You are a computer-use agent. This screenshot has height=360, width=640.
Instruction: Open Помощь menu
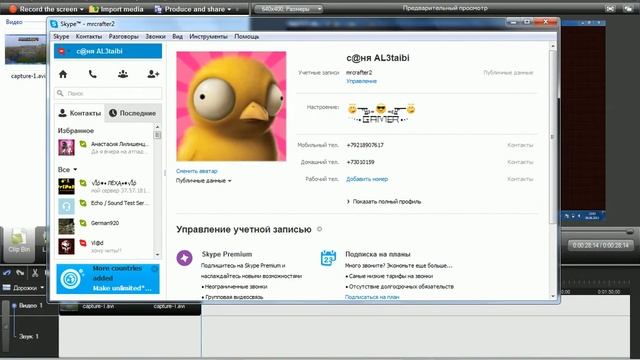[247, 36]
